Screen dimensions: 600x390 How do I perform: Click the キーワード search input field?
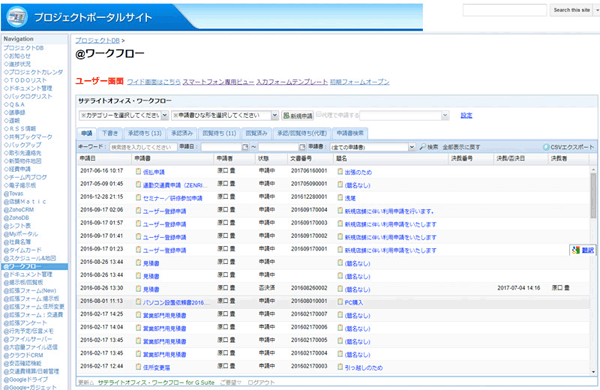coord(143,147)
